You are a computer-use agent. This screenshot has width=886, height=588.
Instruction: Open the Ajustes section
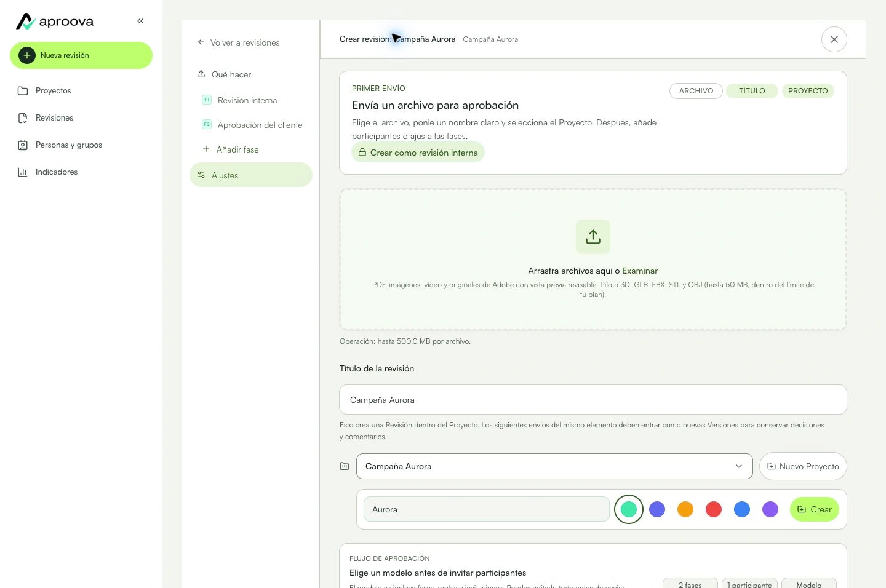click(251, 175)
